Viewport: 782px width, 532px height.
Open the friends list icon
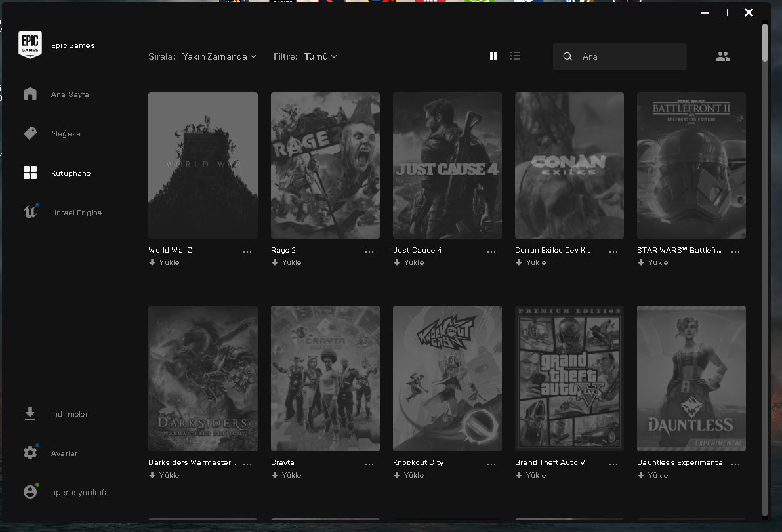click(x=723, y=56)
